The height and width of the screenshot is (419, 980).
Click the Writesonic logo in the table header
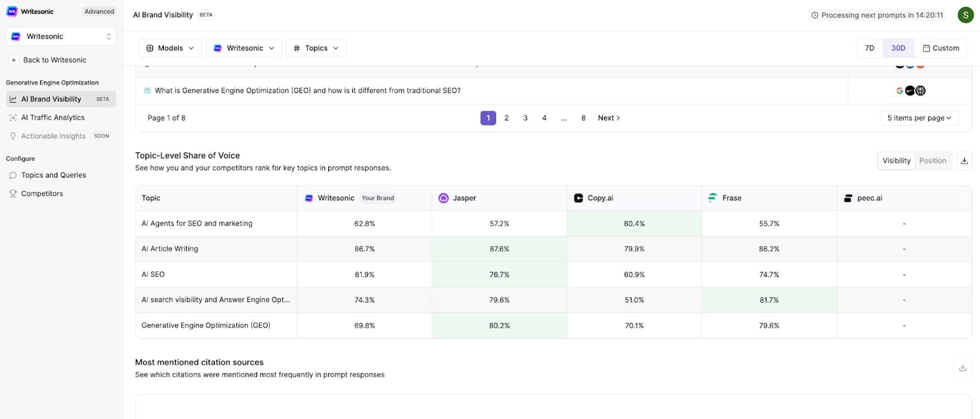pyautogui.click(x=309, y=198)
